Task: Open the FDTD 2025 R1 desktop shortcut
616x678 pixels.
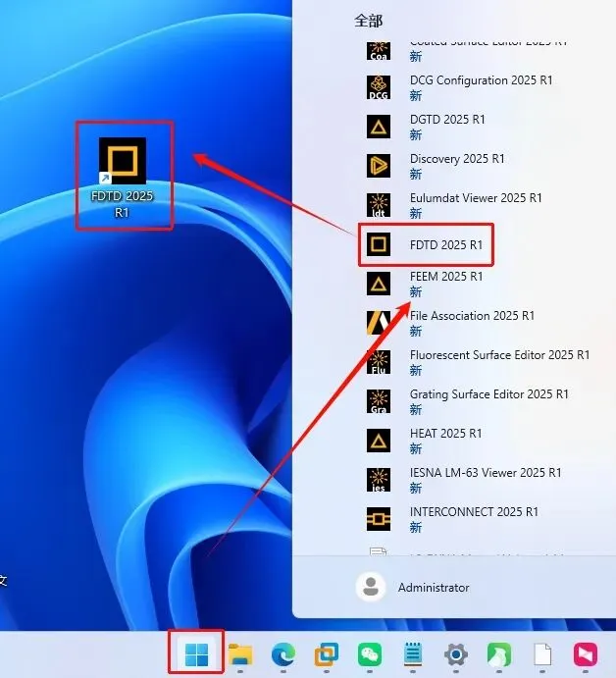Action: (x=123, y=178)
